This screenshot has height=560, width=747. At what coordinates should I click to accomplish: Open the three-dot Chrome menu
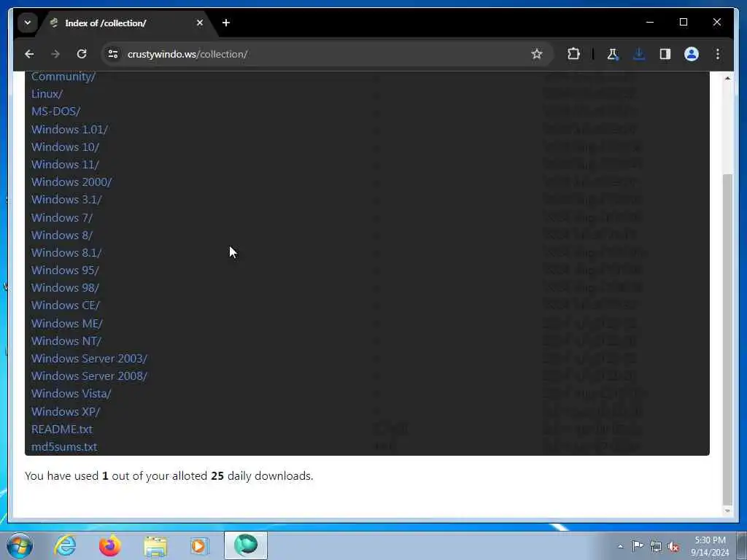click(x=718, y=54)
